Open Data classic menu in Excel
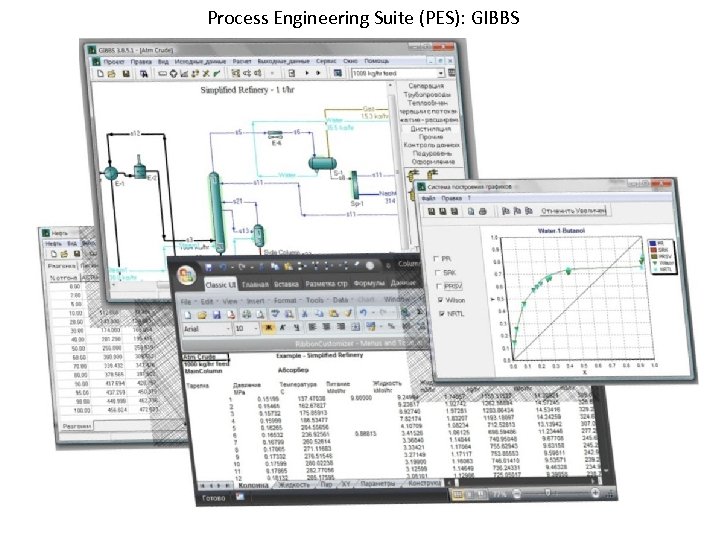The image size is (720, 540). point(340,300)
